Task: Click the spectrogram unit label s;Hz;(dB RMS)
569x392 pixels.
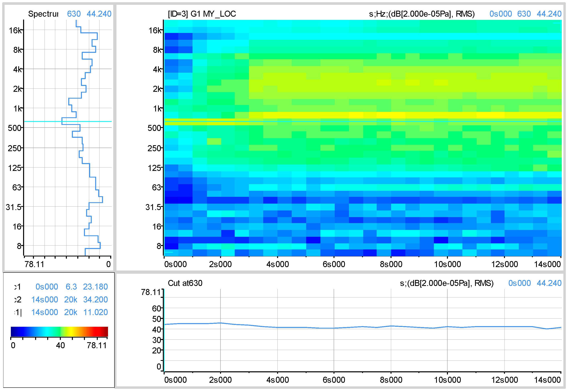Action: click(421, 14)
